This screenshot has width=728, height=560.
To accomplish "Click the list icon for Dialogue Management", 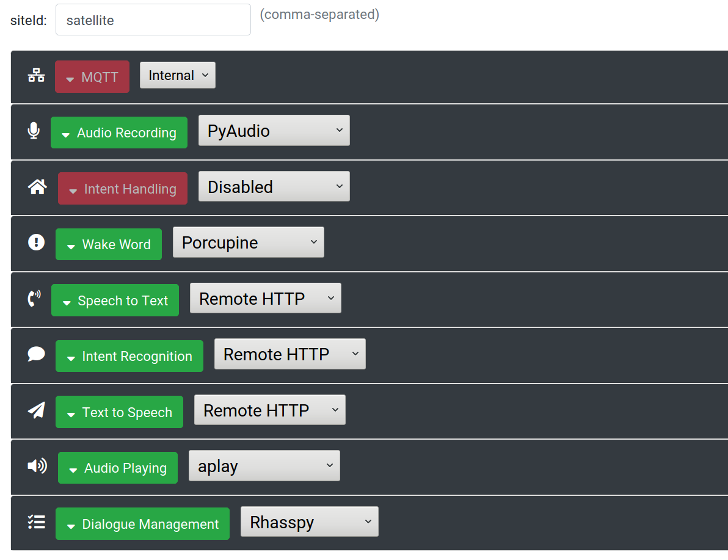I will pos(35,522).
